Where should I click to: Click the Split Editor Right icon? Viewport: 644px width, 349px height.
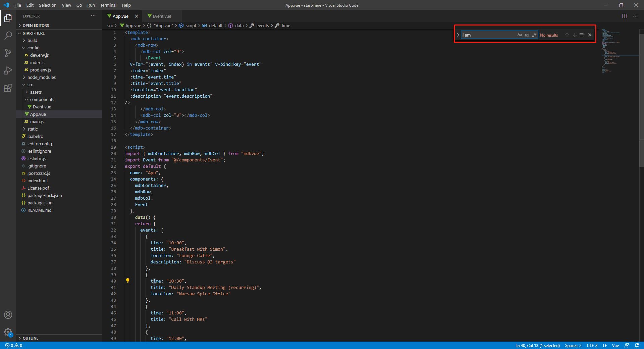click(625, 16)
